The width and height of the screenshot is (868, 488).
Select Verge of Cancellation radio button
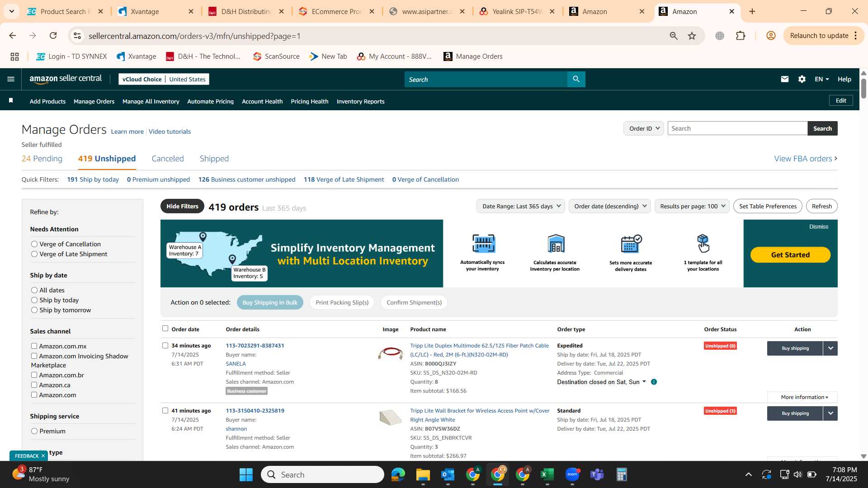tap(34, 244)
